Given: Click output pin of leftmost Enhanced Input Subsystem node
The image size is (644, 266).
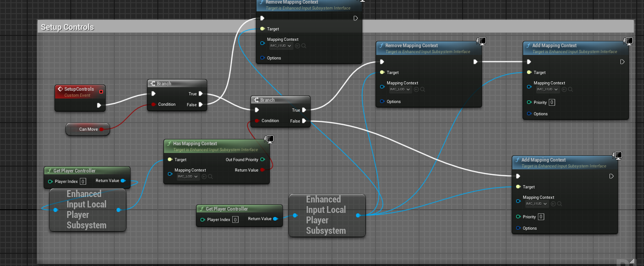Looking at the screenshot, I should [x=118, y=210].
